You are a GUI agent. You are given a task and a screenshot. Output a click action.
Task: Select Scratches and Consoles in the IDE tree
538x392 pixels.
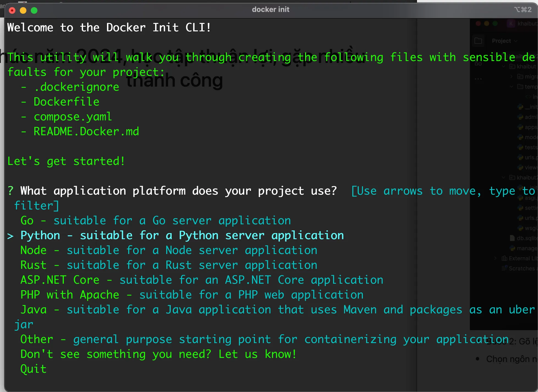[520, 268]
